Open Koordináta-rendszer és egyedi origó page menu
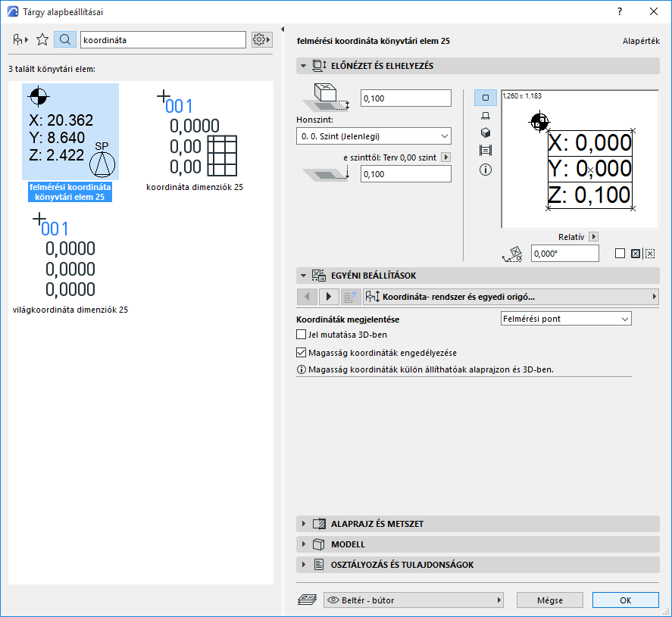Screen dimensions: 672x617 (x=511, y=297)
